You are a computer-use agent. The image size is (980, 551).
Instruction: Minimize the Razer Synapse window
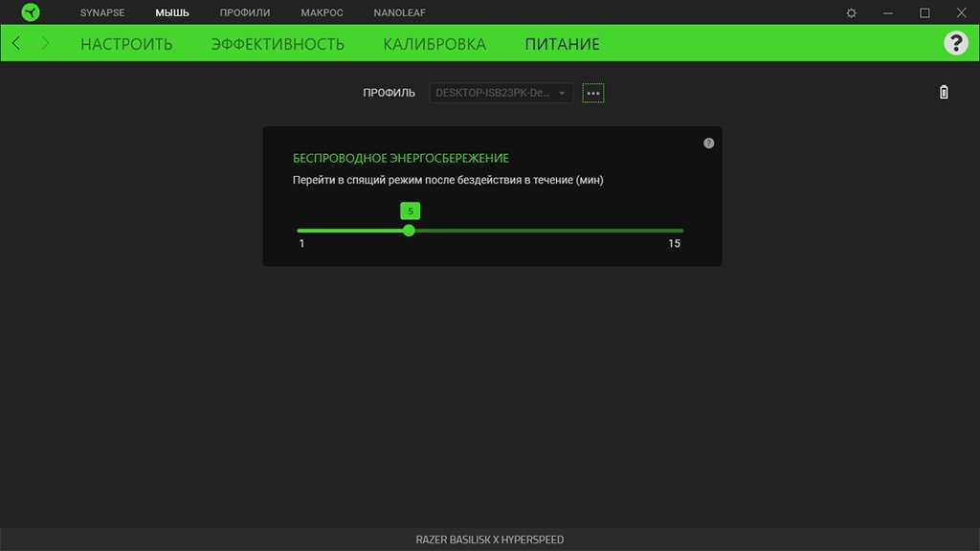pyautogui.click(x=888, y=12)
